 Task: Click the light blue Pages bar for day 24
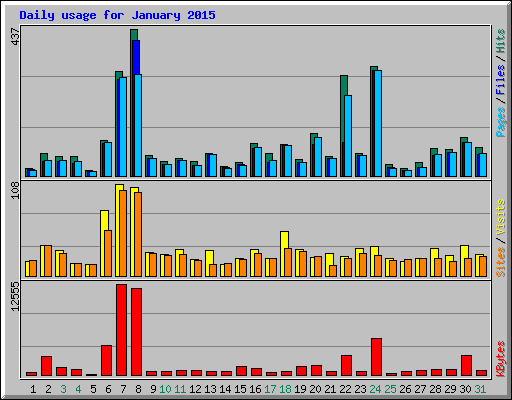tap(378, 123)
